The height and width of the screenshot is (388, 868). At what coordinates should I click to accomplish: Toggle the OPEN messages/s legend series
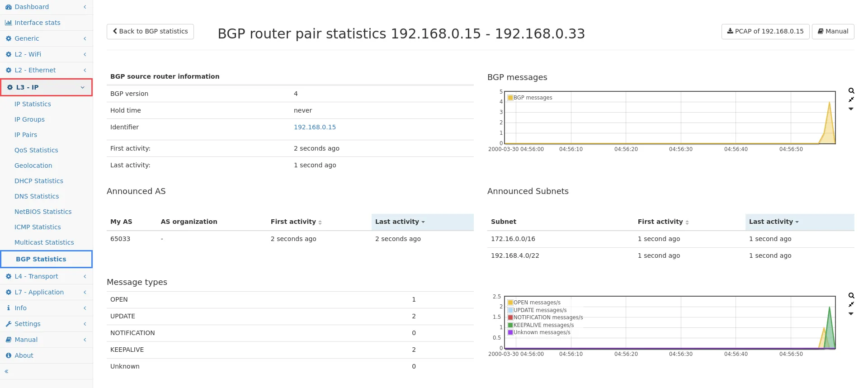[x=537, y=303]
